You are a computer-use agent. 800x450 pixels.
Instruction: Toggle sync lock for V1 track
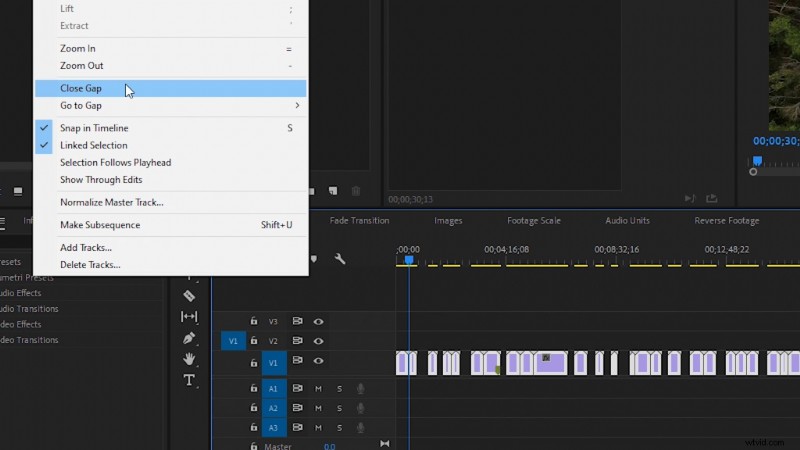(x=297, y=360)
